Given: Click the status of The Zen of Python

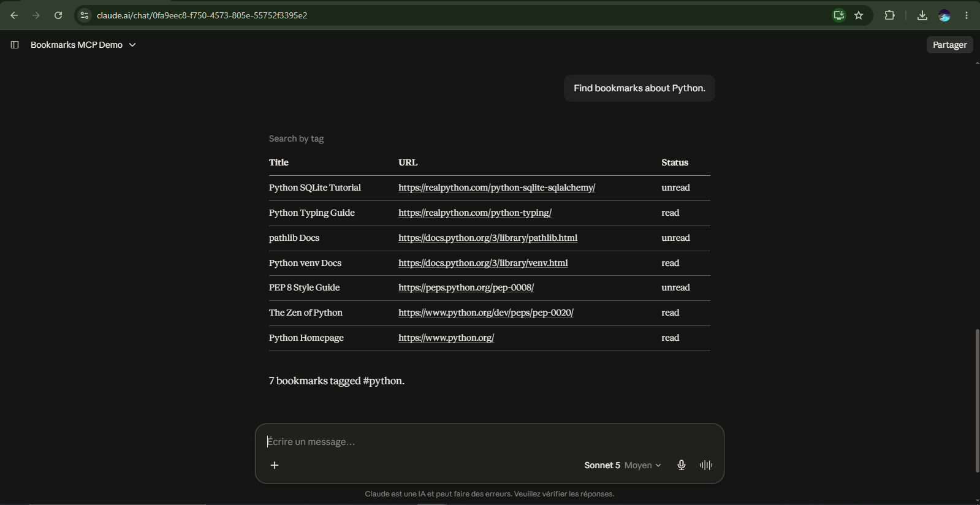Looking at the screenshot, I should 670,313.
